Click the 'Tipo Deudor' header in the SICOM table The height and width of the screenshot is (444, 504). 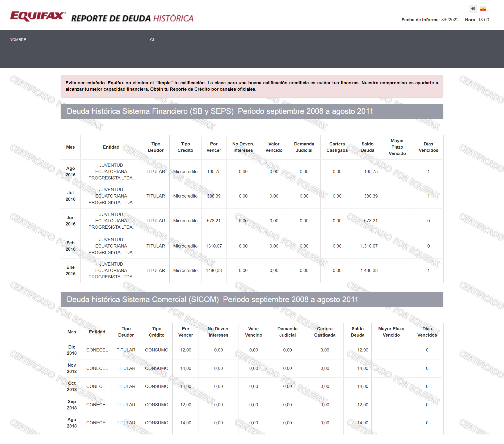pyautogui.click(x=126, y=332)
